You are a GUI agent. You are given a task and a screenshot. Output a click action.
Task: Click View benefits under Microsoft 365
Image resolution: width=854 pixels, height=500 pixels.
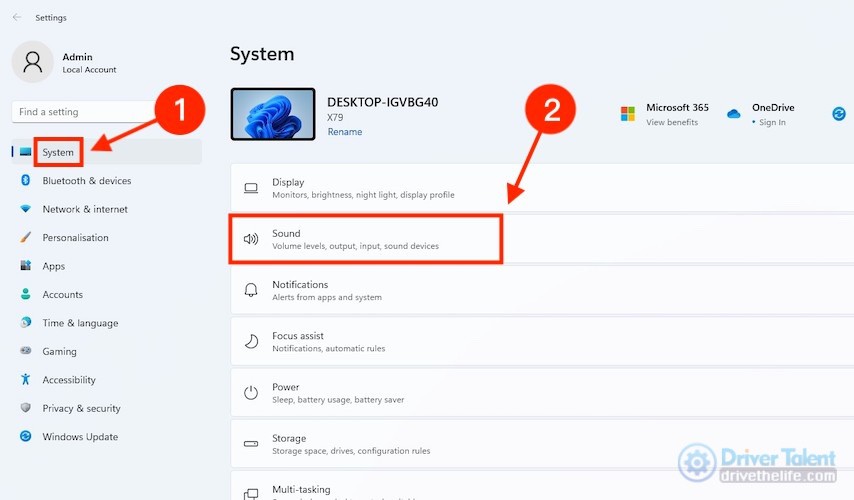tap(672, 122)
